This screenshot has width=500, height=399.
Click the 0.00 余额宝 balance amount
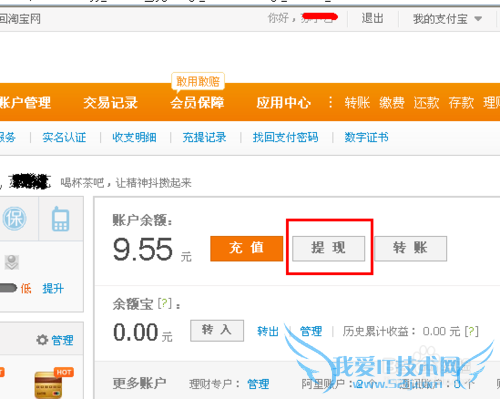(x=136, y=332)
